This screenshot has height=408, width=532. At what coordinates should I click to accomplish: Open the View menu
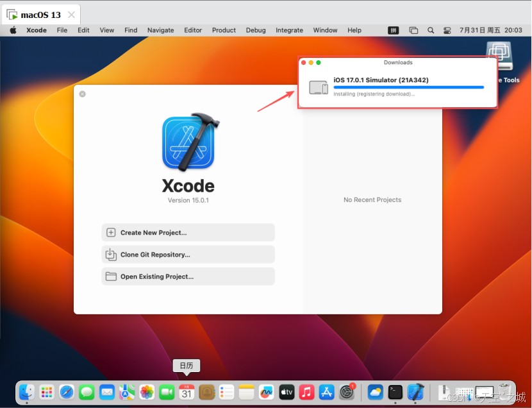[x=107, y=30]
